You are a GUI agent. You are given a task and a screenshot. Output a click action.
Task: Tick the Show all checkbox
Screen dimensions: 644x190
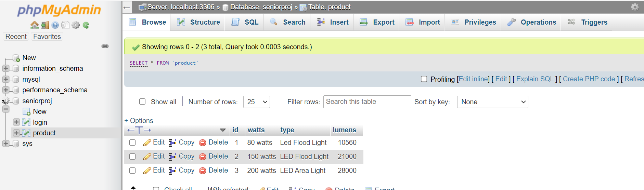[142, 101]
